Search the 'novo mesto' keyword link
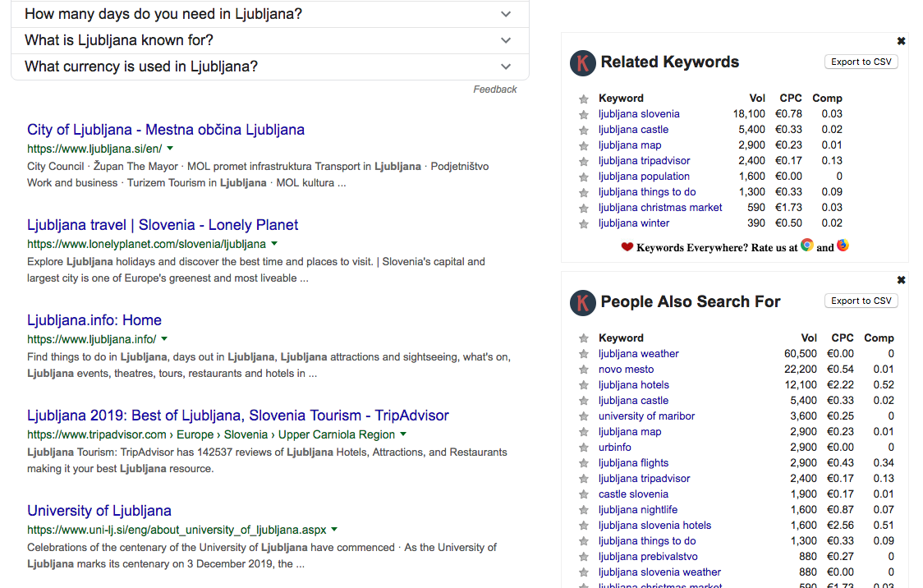The image size is (923, 588). 627,370
